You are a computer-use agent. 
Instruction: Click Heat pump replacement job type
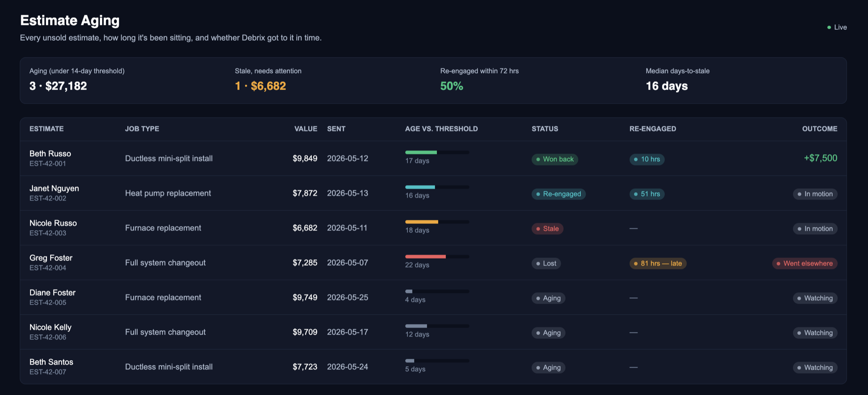point(168,193)
